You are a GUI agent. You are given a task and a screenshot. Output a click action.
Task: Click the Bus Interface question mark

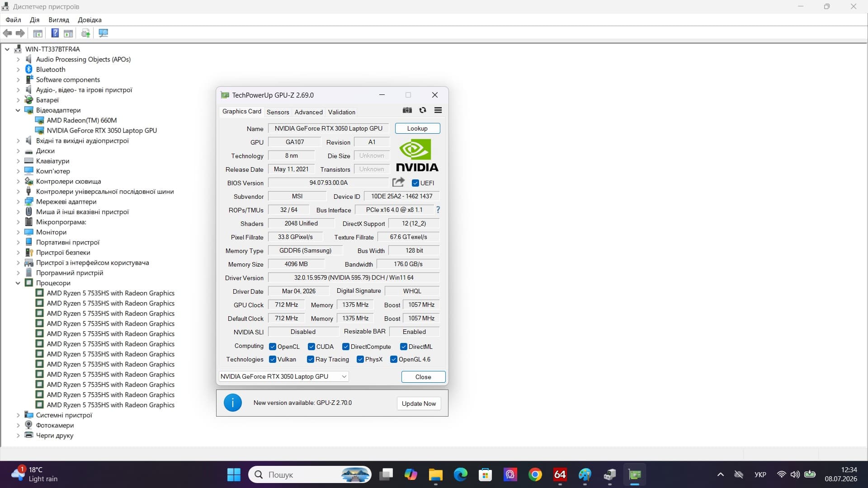438,210
